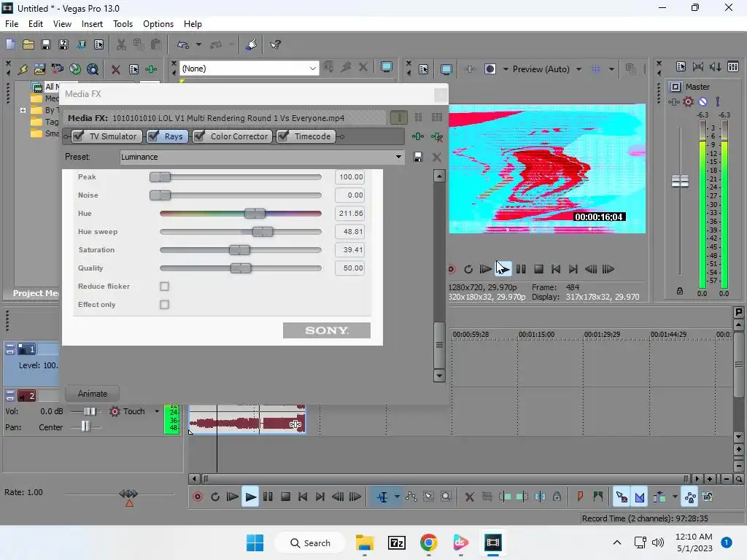This screenshot has width=747, height=560.
Task: Click audio clip on track 2
Action: click(247, 419)
